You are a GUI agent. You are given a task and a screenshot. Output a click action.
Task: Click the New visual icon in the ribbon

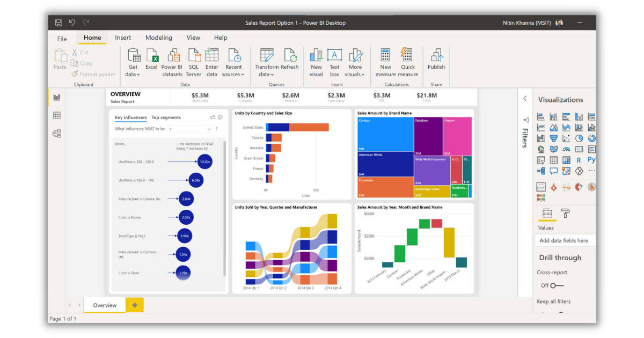[x=316, y=59]
